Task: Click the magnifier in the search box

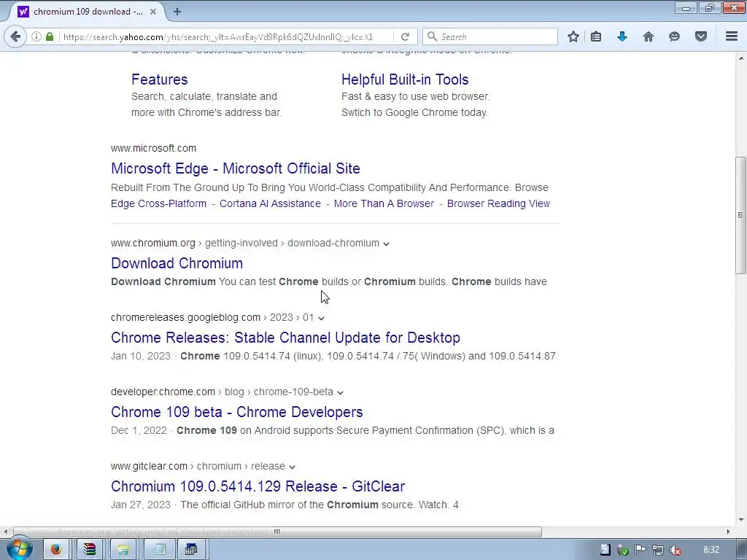Action: 432,36
